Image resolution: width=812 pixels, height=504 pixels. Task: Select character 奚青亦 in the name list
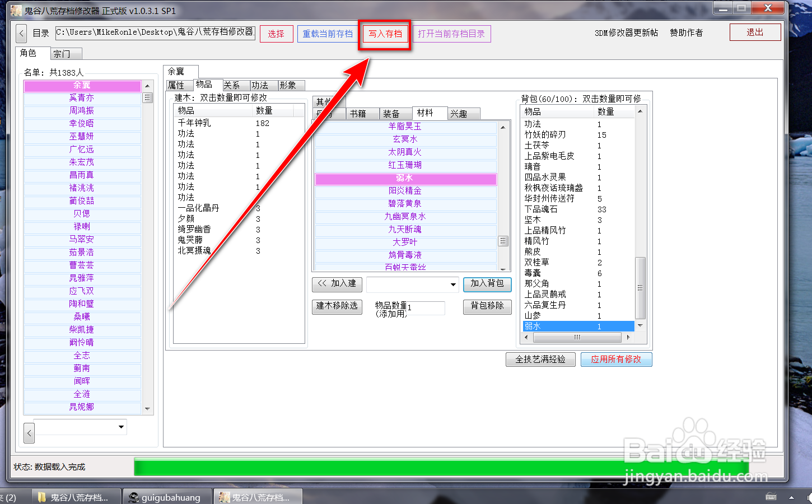pyautogui.click(x=82, y=98)
